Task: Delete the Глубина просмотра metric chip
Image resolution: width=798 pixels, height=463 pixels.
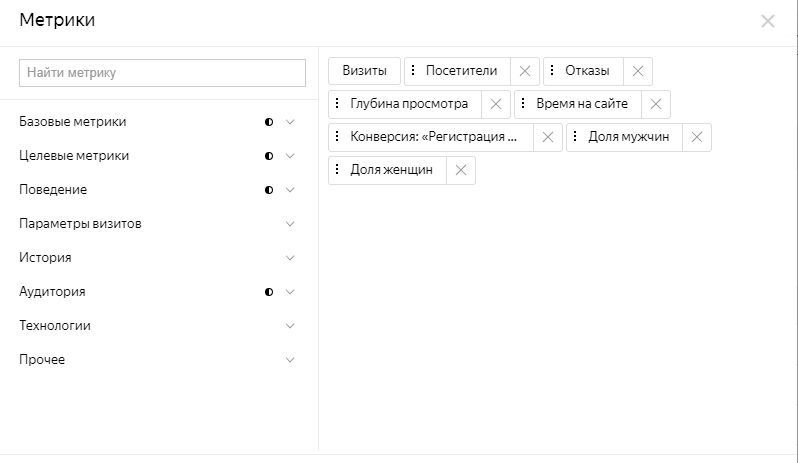Action: coord(496,104)
